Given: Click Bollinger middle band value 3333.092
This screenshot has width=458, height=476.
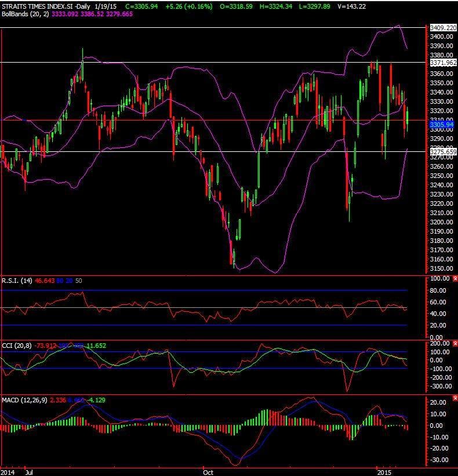Looking at the screenshot, I should 65,14.
